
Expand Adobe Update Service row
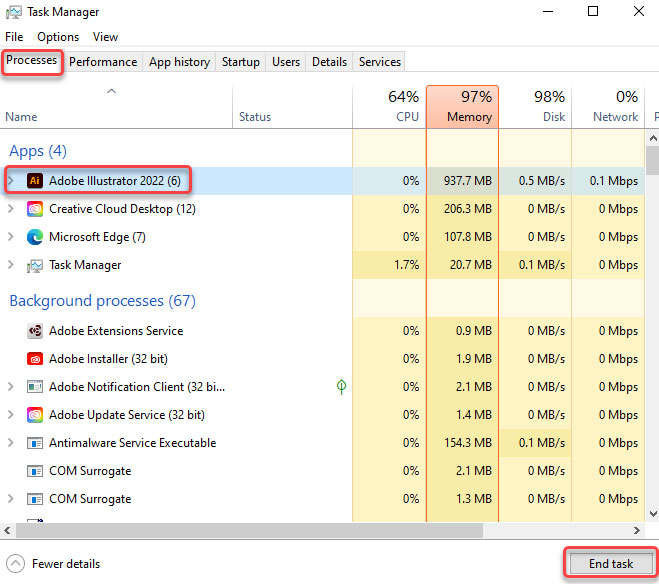pos(11,415)
